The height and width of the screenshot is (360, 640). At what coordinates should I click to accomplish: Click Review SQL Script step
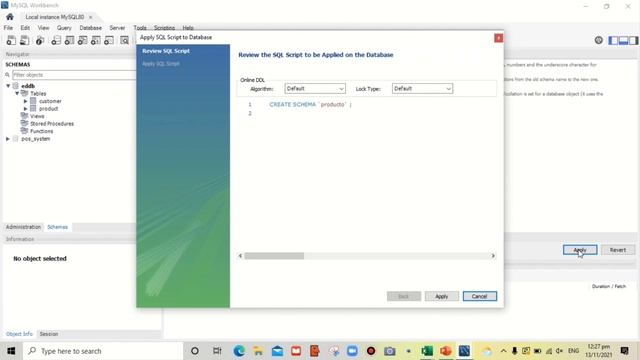tap(166, 51)
